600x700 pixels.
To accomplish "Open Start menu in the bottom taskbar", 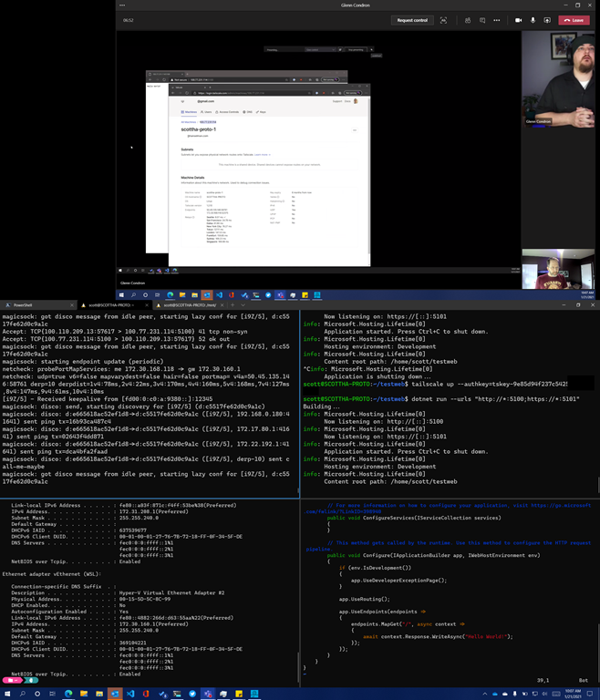I will coord(7,694).
